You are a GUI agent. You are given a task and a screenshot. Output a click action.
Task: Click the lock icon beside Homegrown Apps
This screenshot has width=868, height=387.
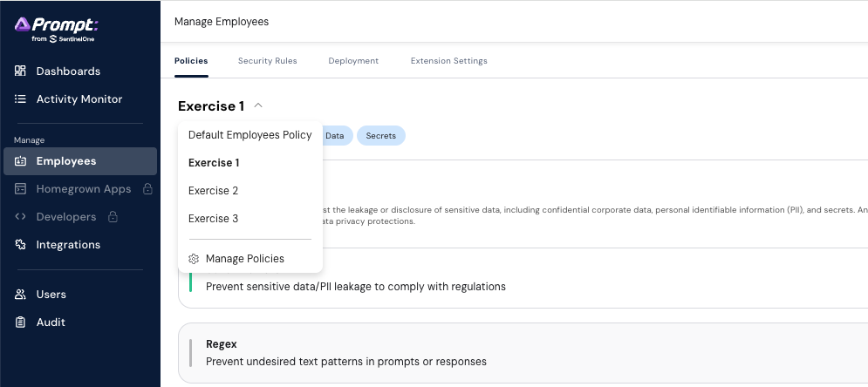pos(147,189)
